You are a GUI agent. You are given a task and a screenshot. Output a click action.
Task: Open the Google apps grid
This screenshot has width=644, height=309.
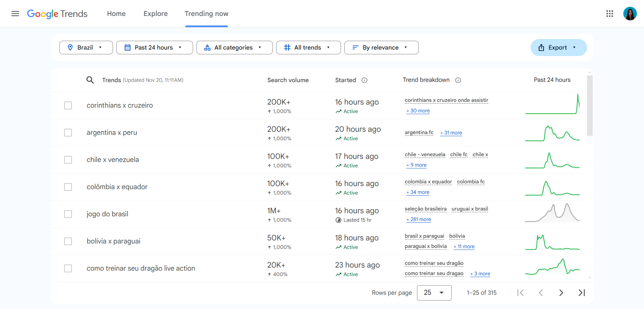click(x=610, y=14)
